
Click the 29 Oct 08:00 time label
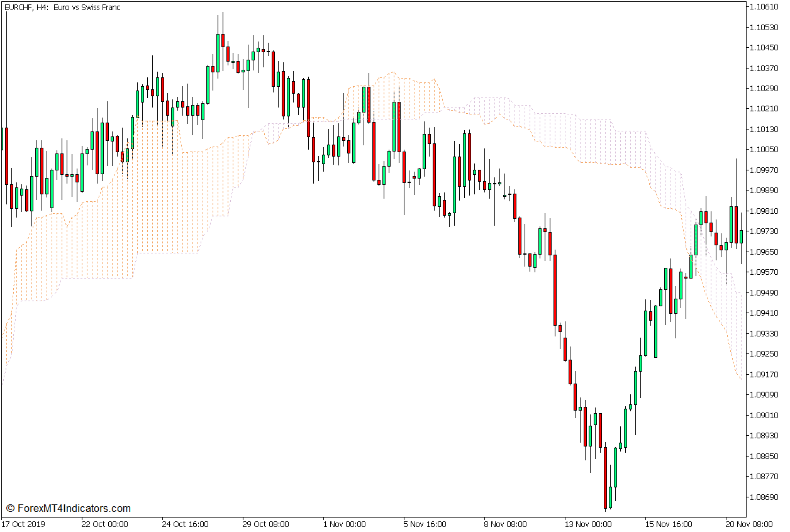coord(265,524)
